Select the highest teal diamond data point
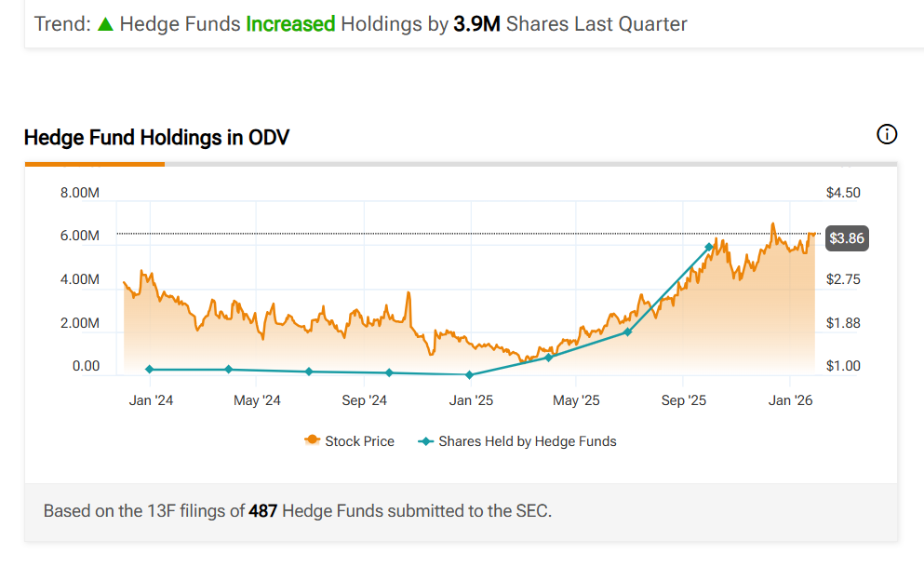Viewport: 924px width, 568px height. coord(709,247)
